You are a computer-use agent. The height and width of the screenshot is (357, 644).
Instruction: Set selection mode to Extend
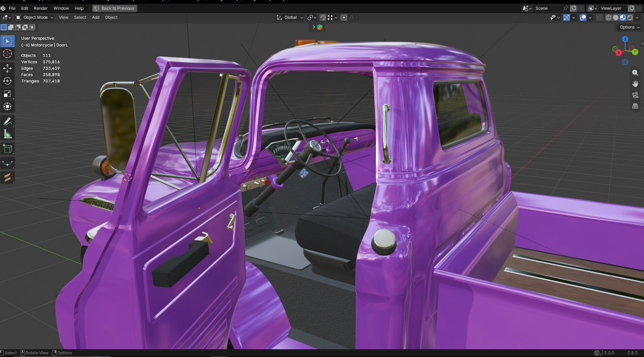tap(11, 27)
